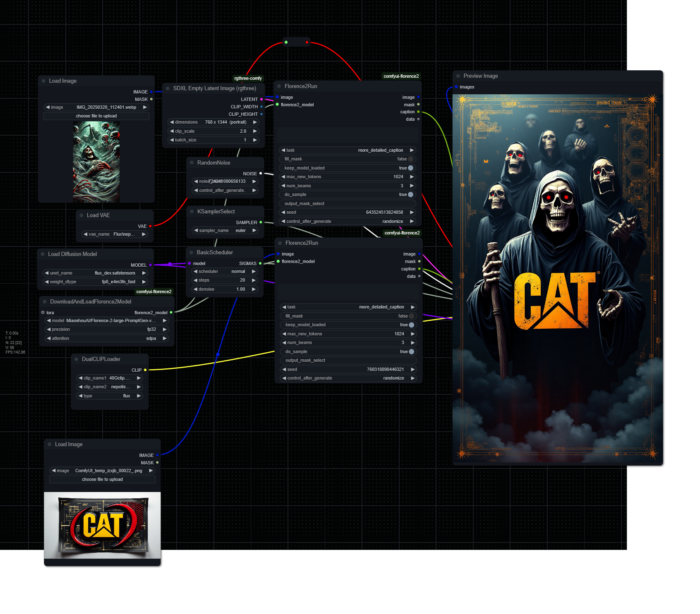
Task: Click choose file to upload under IMG_20250320_112401.webp
Action: (96, 116)
